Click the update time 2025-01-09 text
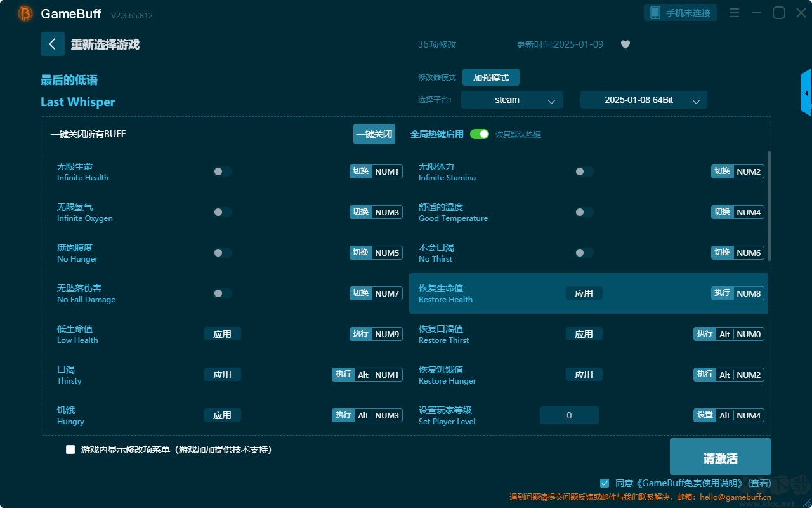812x508 pixels. [560, 44]
